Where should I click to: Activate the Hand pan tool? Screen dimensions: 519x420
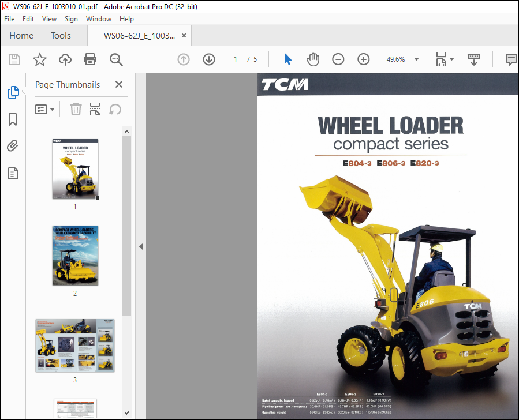tap(313, 59)
